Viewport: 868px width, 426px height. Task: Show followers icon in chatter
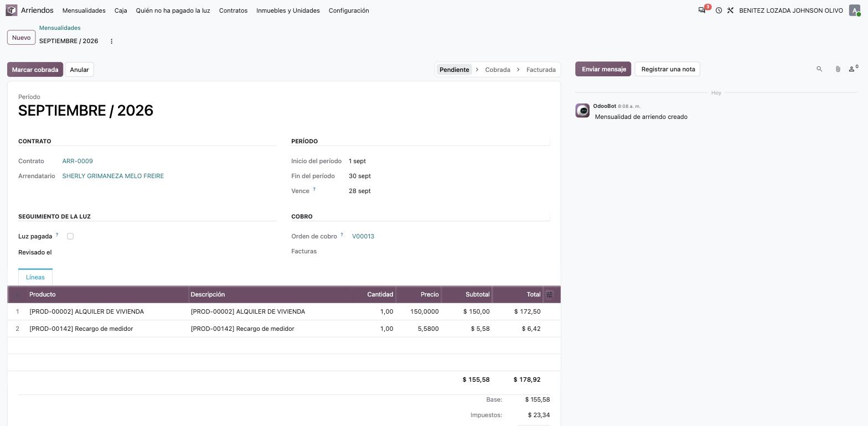(853, 69)
